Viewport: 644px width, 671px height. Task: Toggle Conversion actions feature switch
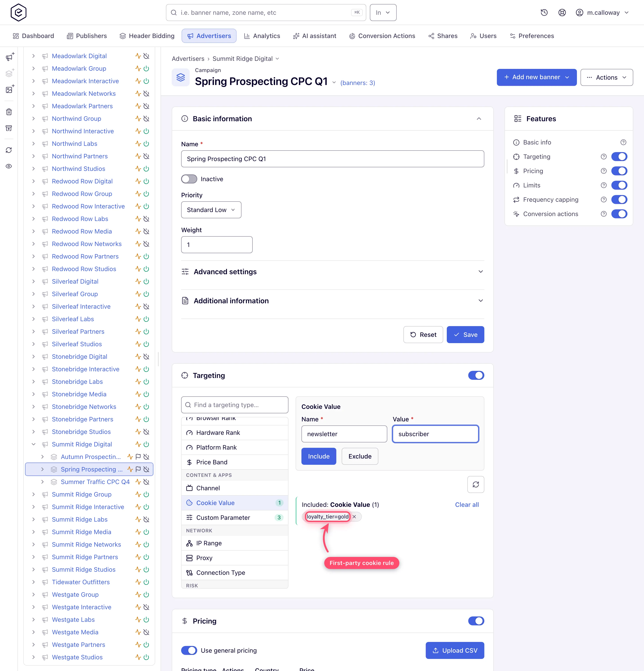[619, 214]
